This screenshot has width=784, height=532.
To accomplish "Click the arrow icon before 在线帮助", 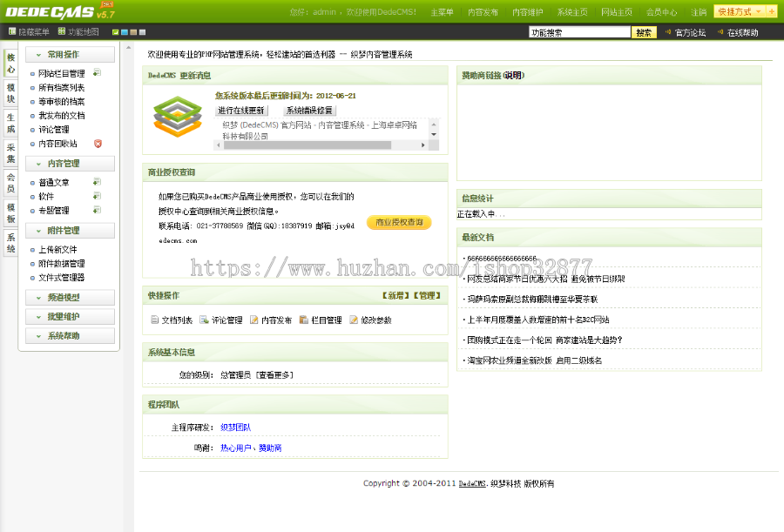I will click(x=720, y=32).
